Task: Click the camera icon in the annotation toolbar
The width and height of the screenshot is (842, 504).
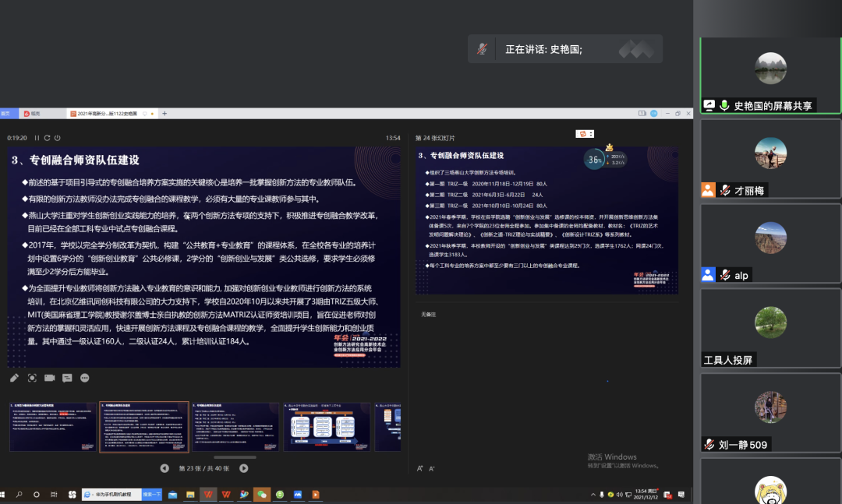Action: click(50, 377)
